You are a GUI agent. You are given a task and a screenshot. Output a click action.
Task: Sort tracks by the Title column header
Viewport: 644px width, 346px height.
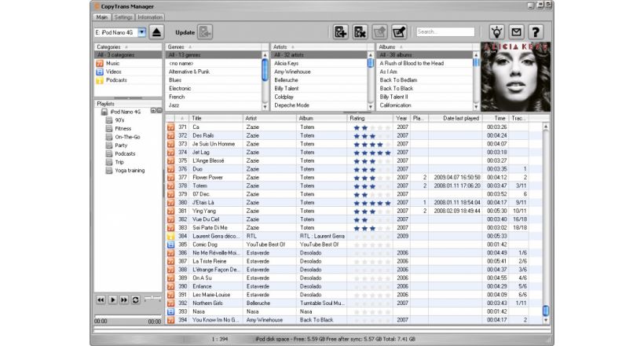tap(216, 118)
